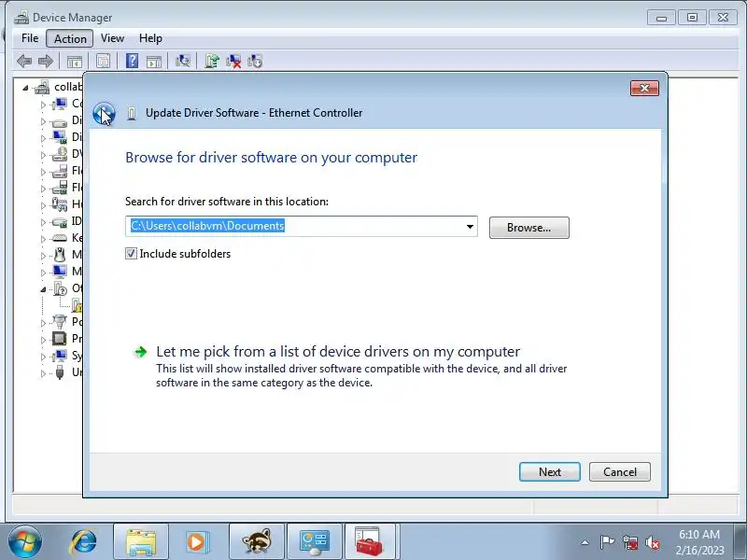This screenshot has height=560, width=747.
Task: Click the raccoon application icon on taskbar
Action: pyautogui.click(x=256, y=541)
